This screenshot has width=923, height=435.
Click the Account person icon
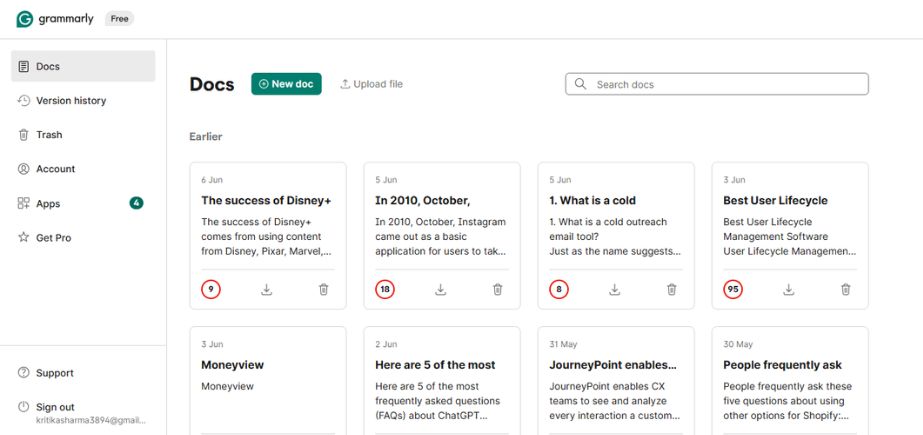(24, 169)
